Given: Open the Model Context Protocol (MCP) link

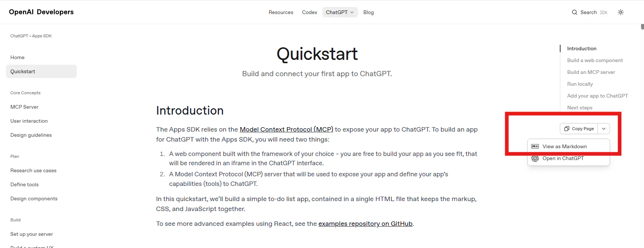Looking at the screenshot, I should pos(286,129).
